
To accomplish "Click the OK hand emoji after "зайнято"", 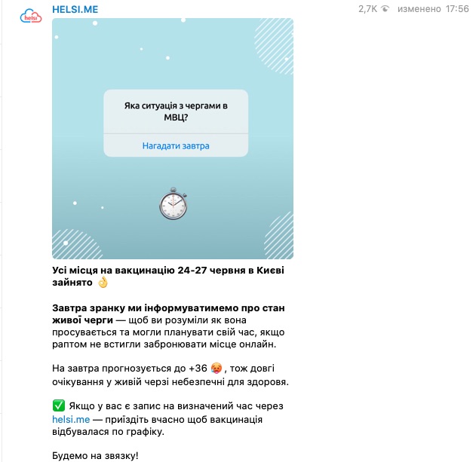I will [x=103, y=283].
